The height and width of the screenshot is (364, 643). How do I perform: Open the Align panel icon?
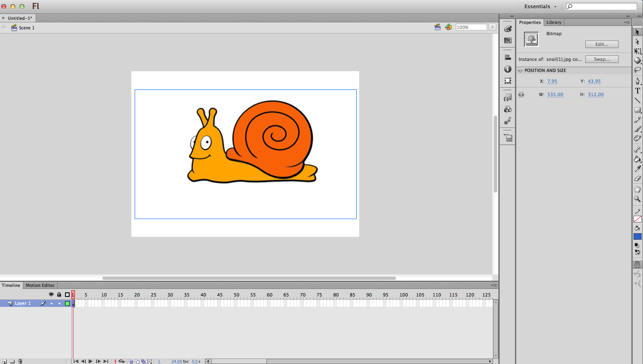click(508, 57)
